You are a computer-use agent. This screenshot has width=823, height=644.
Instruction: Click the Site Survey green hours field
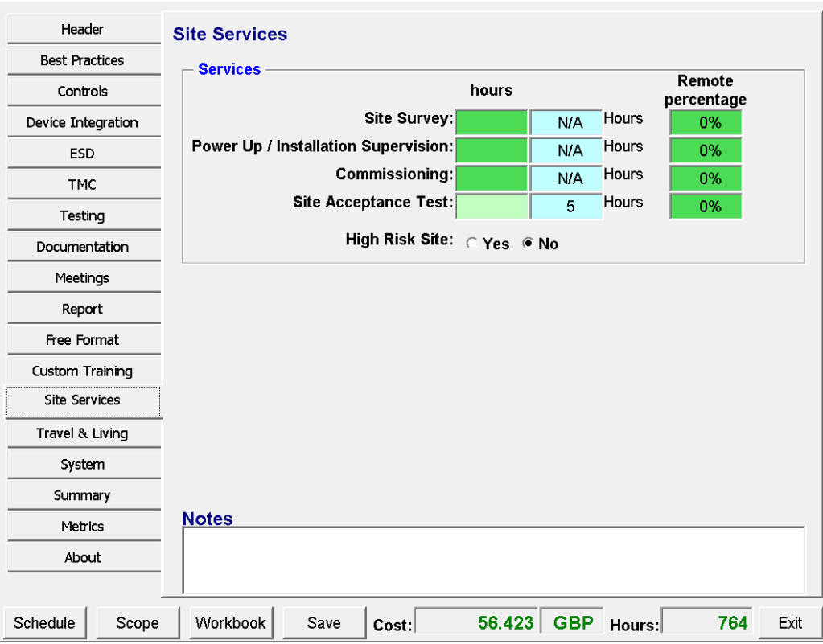pos(492,122)
